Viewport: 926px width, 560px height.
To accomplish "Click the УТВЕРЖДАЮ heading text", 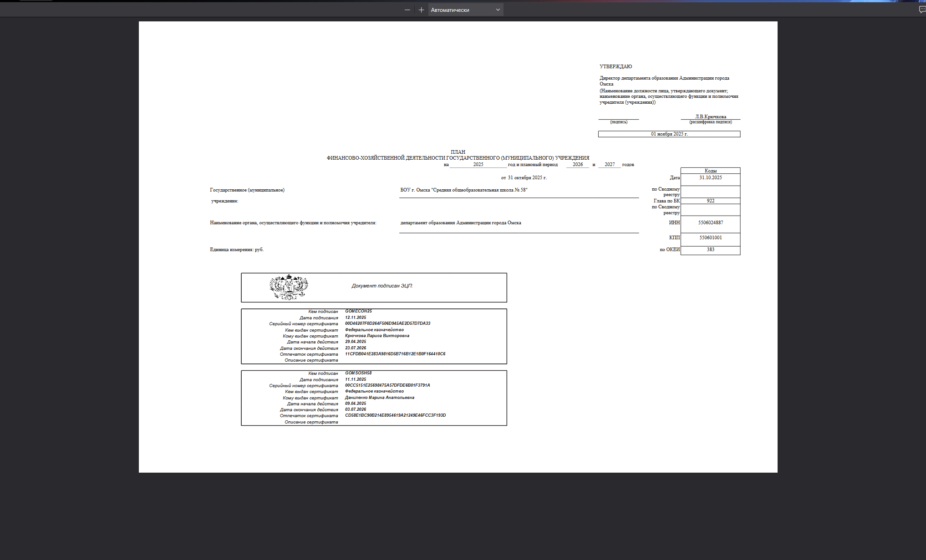I will pos(616,66).
